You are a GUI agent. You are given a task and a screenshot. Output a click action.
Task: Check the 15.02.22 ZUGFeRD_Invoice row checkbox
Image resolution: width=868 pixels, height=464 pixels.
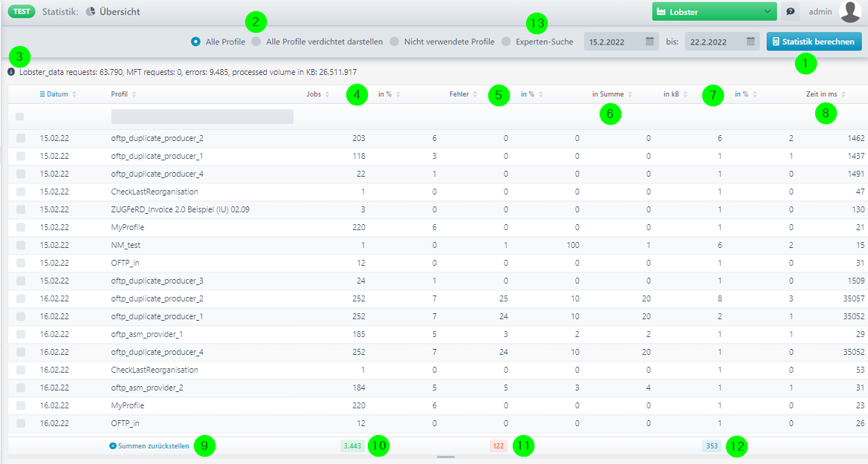[x=21, y=209]
